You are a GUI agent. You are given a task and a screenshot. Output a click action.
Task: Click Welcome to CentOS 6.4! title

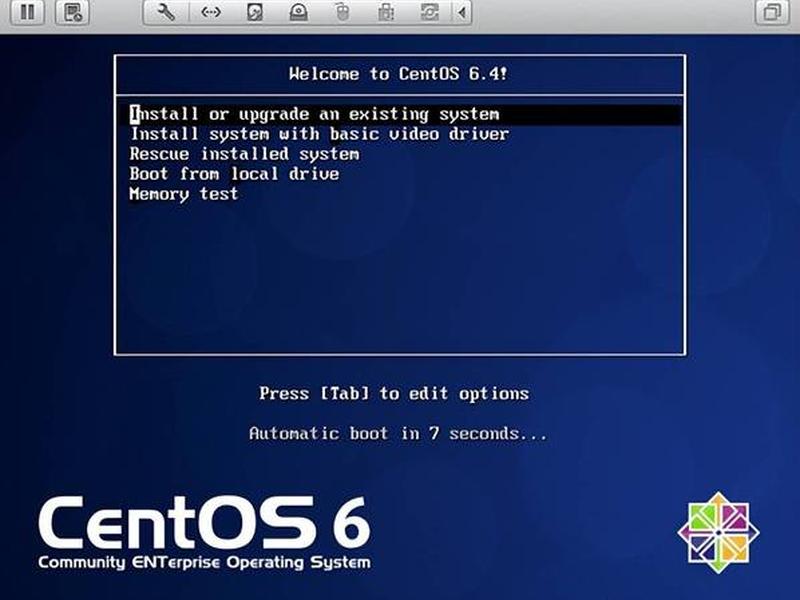click(398, 74)
